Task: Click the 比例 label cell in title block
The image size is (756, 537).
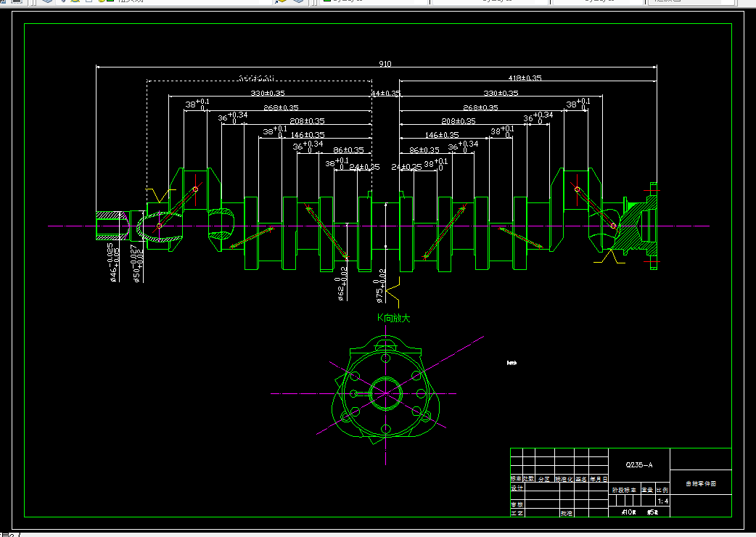Action: point(662,490)
